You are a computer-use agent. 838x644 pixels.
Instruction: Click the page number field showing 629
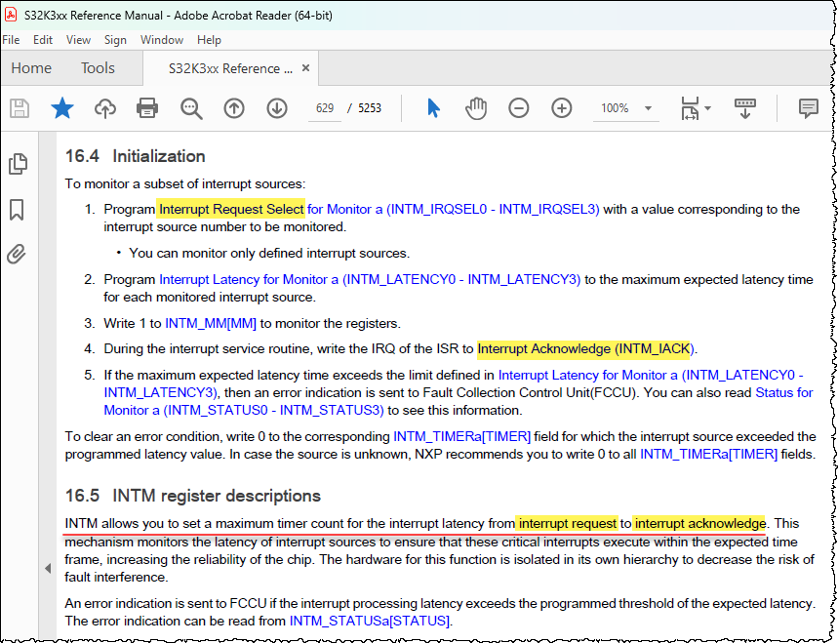[x=325, y=108]
